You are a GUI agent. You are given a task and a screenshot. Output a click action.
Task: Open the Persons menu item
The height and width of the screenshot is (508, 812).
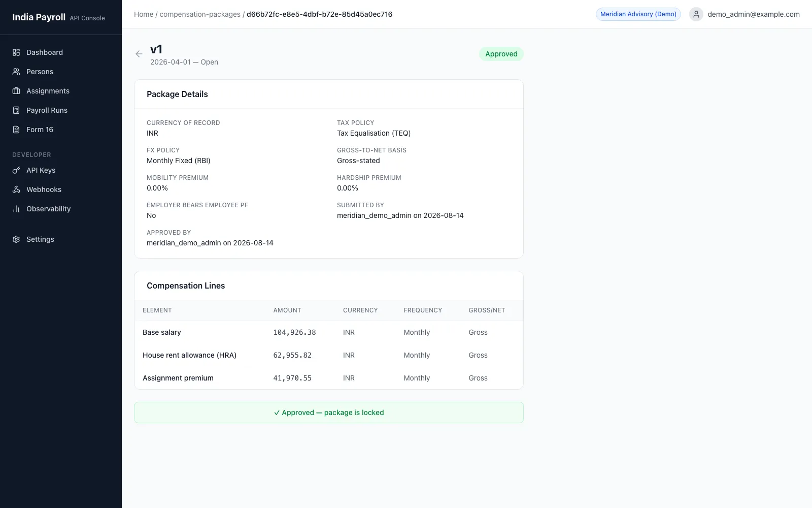pyautogui.click(x=61, y=72)
